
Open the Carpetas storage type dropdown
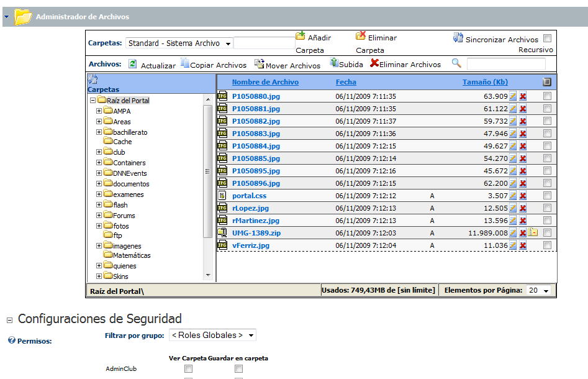click(x=179, y=43)
